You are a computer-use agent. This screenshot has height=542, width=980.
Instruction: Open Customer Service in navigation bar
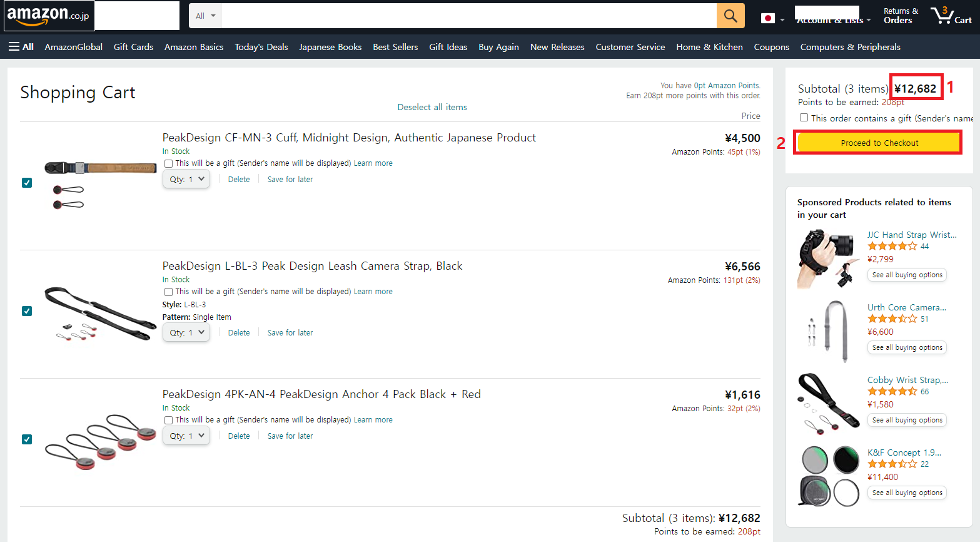(630, 47)
